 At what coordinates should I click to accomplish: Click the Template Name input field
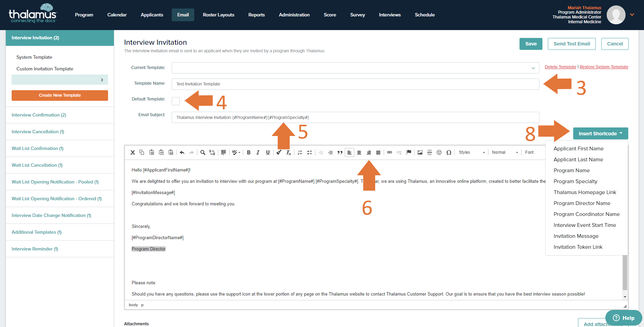point(355,84)
